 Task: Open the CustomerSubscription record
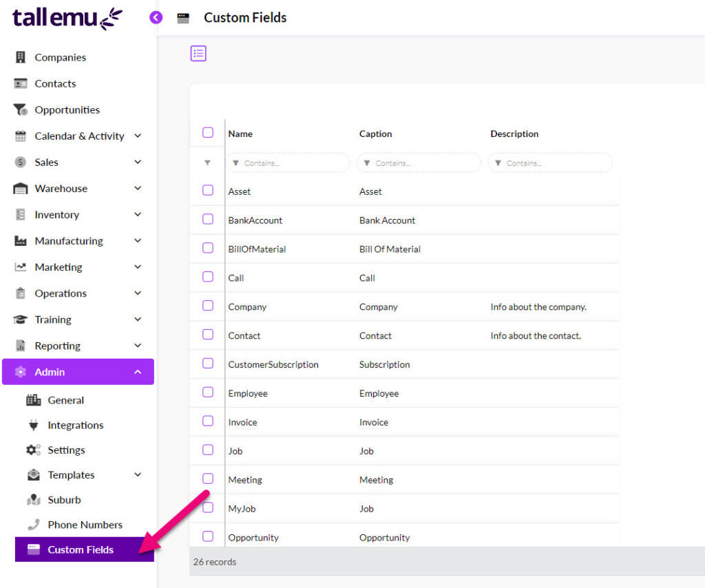coord(273,365)
